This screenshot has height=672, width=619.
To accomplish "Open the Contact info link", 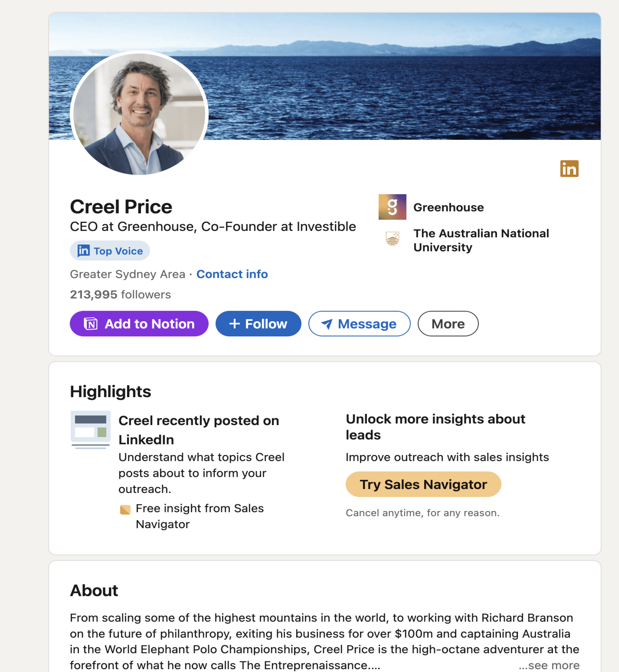I will coord(232,274).
